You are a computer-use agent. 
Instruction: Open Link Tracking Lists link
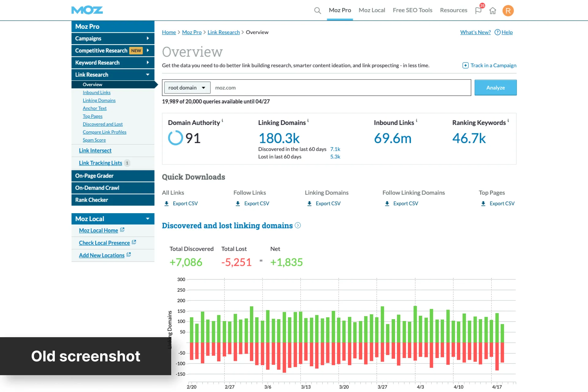click(x=100, y=163)
